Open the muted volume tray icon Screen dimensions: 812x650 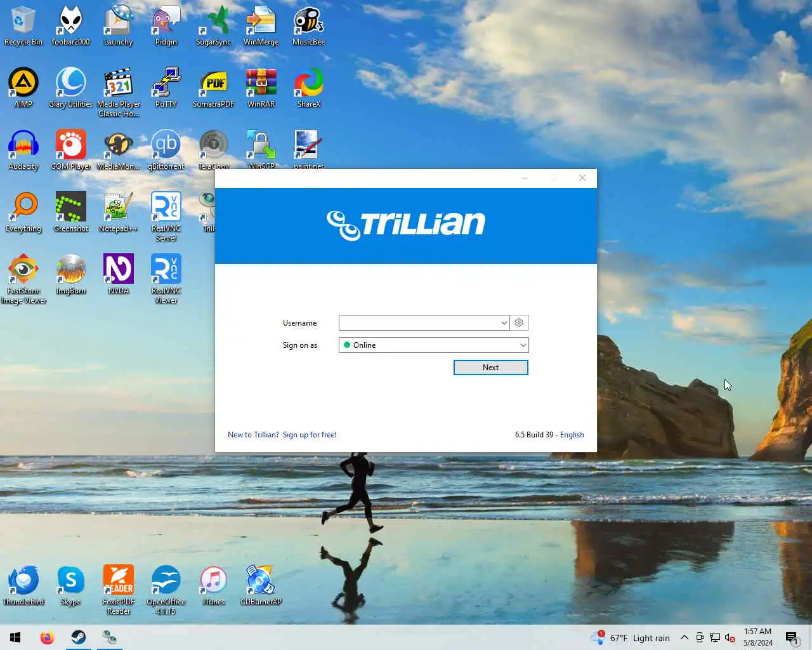tap(730, 638)
